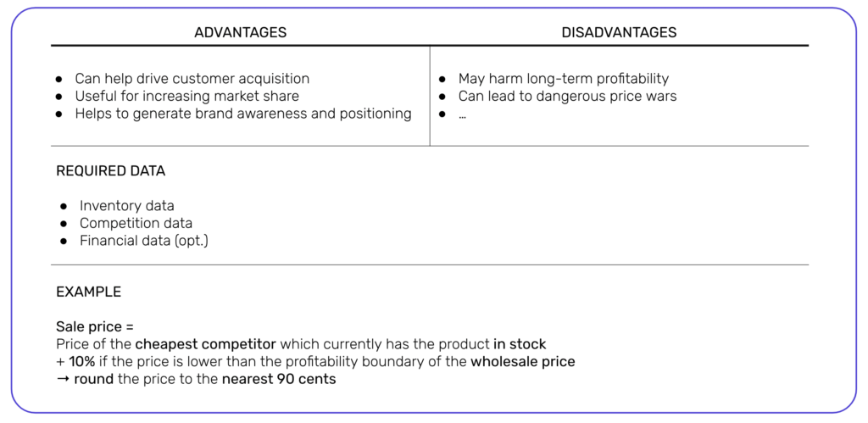
Task: Click the bold 'wholesale price' phrase
Action: (523, 362)
